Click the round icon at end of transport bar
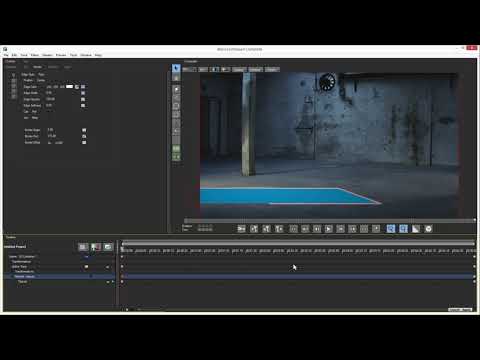The height and width of the screenshot is (360, 480). (429, 229)
